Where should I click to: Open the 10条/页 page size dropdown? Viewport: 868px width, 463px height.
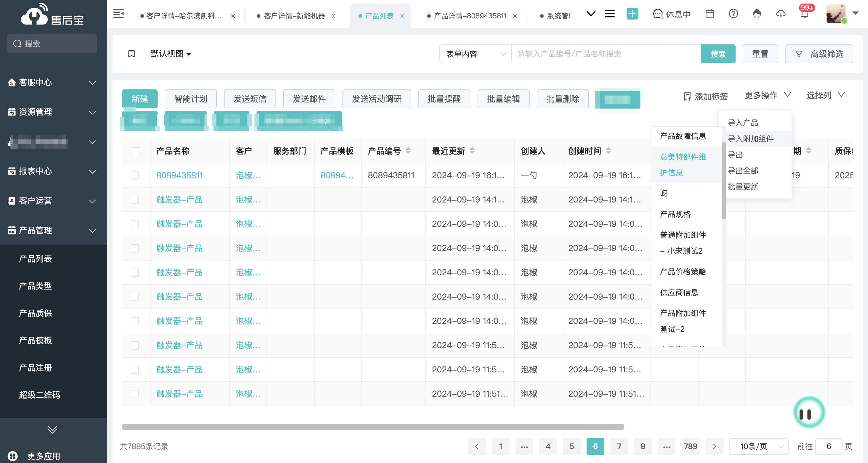pyautogui.click(x=758, y=446)
